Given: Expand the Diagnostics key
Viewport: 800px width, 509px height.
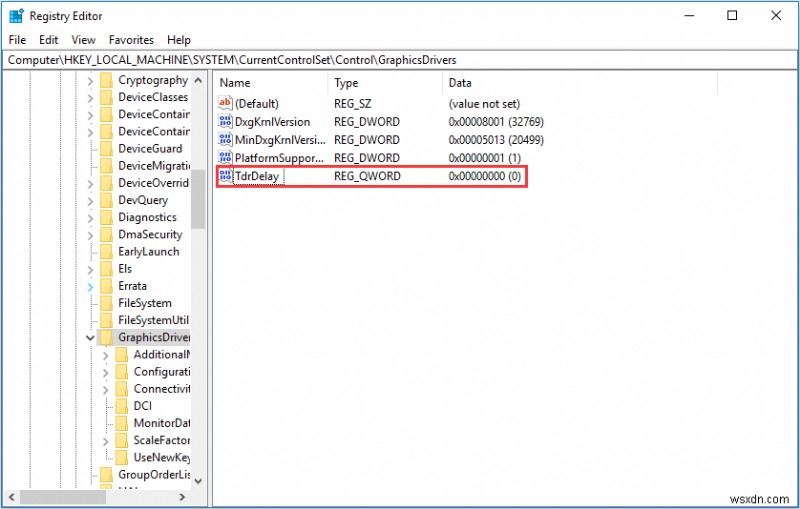Looking at the screenshot, I should (x=90, y=218).
